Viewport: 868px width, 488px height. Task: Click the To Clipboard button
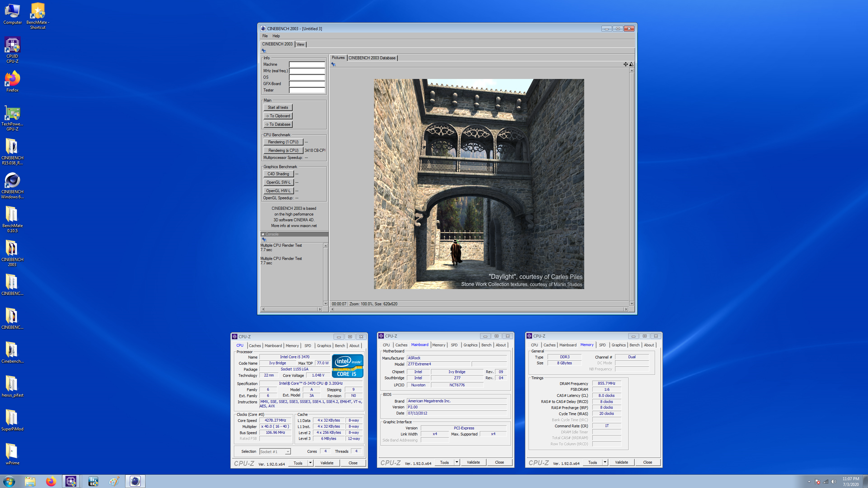pos(278,116)
